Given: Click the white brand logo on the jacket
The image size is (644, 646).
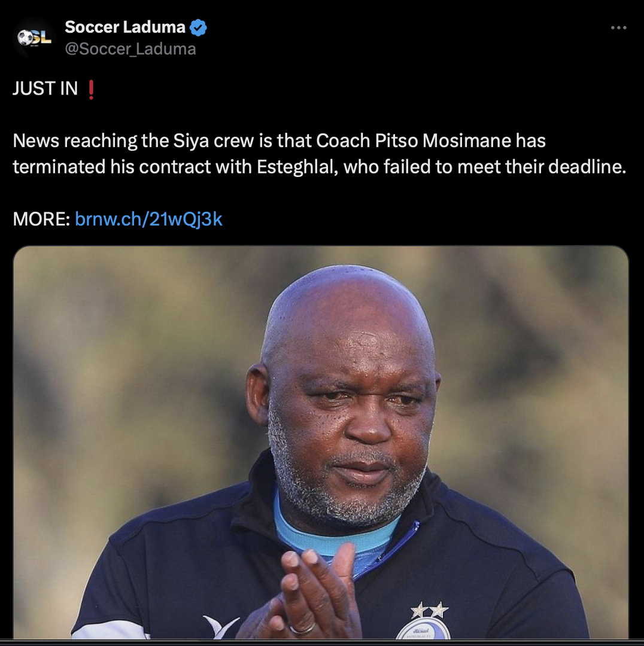Looking at the screenshot, I should tap(219, 626).
